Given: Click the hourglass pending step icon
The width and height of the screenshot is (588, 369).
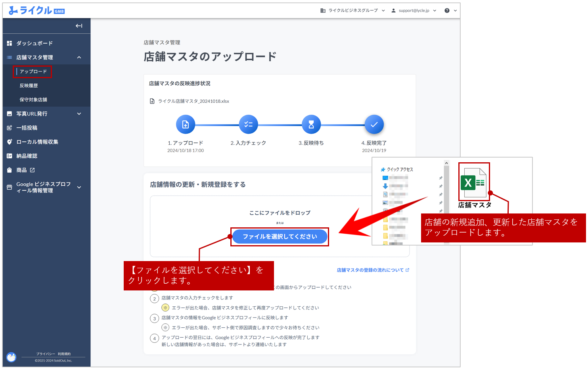Looking at the screenshot, I should coord(311,125).
